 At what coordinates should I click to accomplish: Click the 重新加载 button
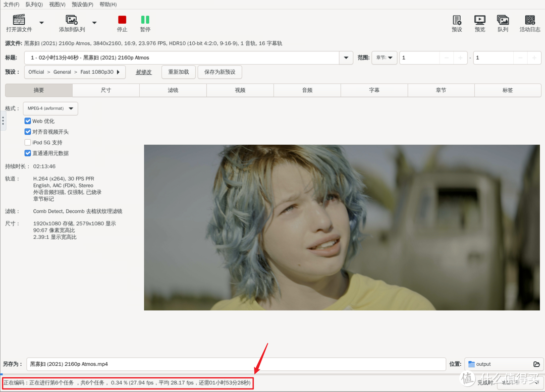point(178,72)
